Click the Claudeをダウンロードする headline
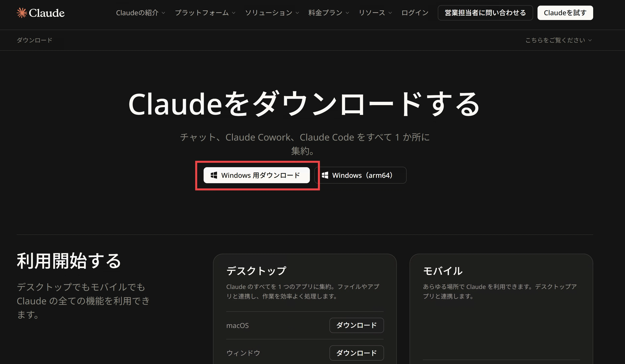Image resolution: width=625 pixels, height=364 pixels. 304,104
